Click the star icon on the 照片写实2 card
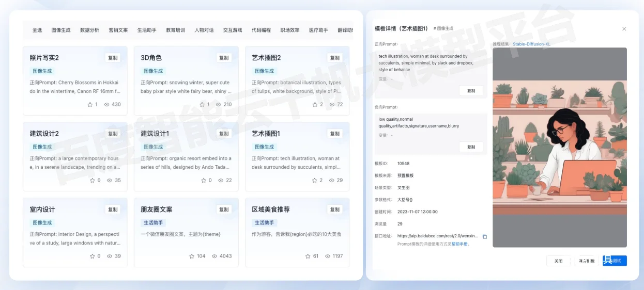 (x=90, y=104)
